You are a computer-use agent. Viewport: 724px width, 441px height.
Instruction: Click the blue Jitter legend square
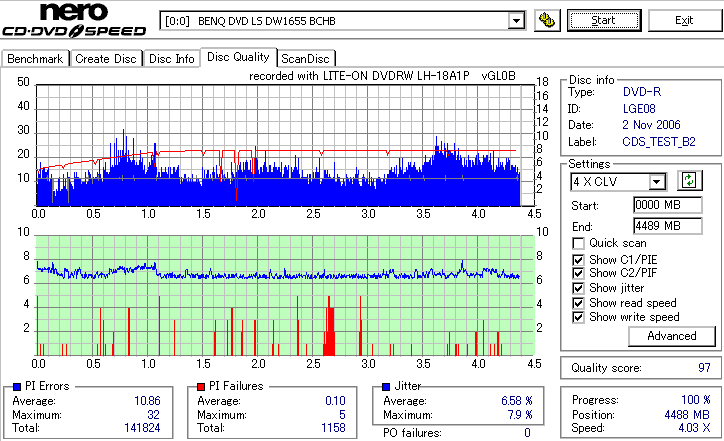(386, 387)
